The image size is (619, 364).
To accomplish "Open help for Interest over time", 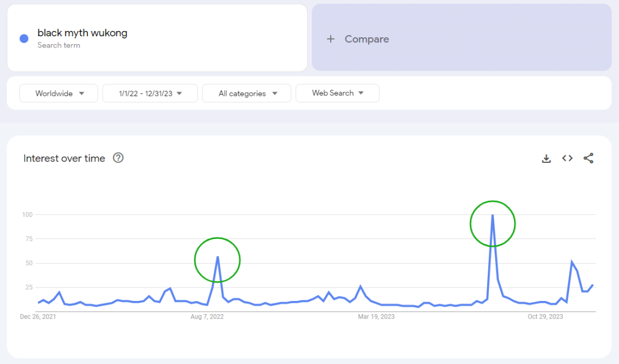I will click(118, 158).
